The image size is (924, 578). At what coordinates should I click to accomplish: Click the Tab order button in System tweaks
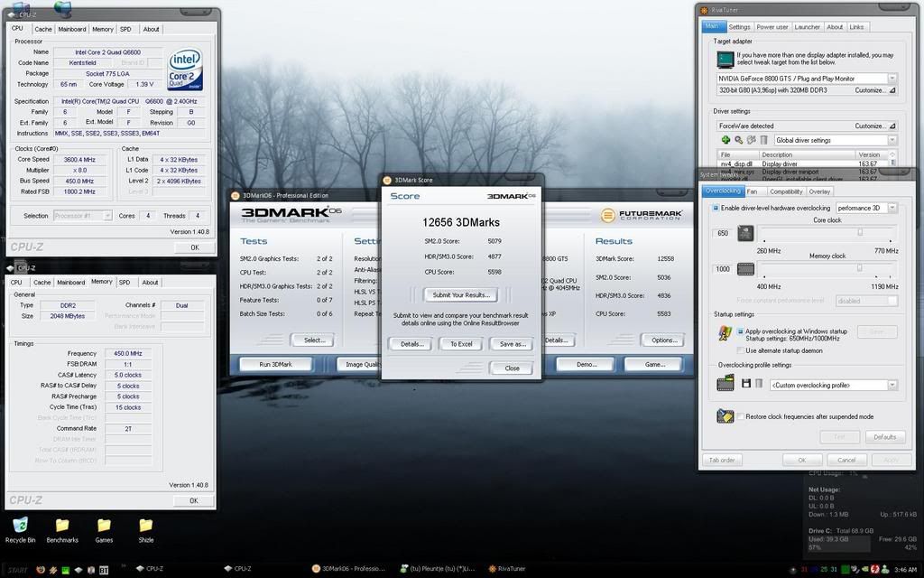[722, 460]
